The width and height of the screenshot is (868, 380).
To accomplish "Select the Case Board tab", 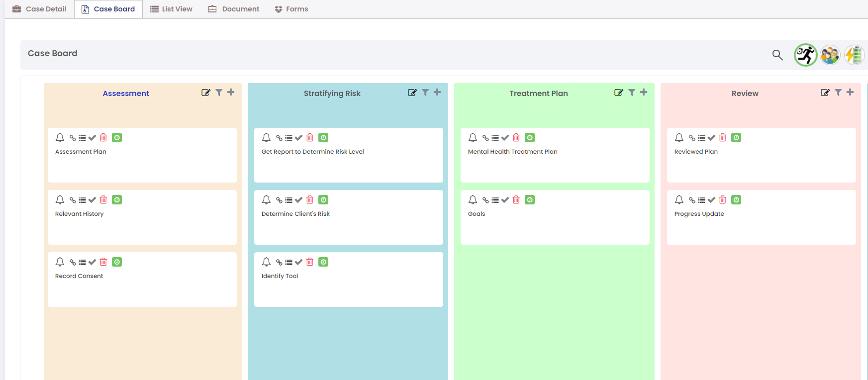I will click(108, 9).
